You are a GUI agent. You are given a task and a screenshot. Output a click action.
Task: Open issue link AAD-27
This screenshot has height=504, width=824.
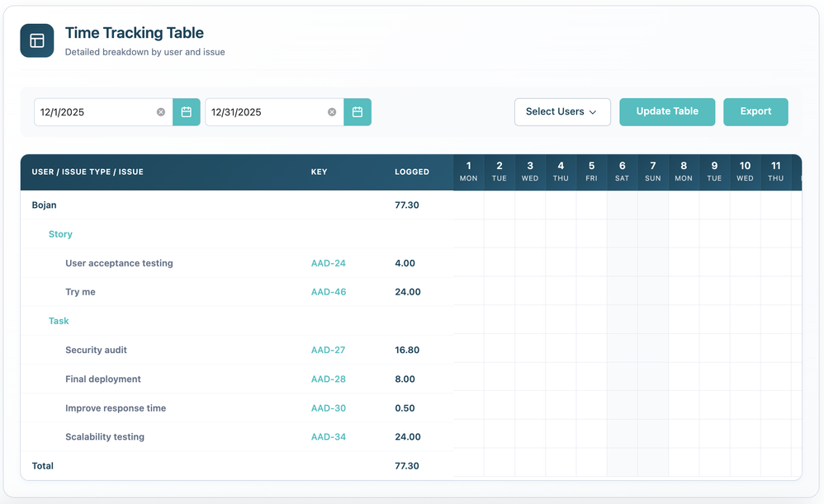(328, 350)
